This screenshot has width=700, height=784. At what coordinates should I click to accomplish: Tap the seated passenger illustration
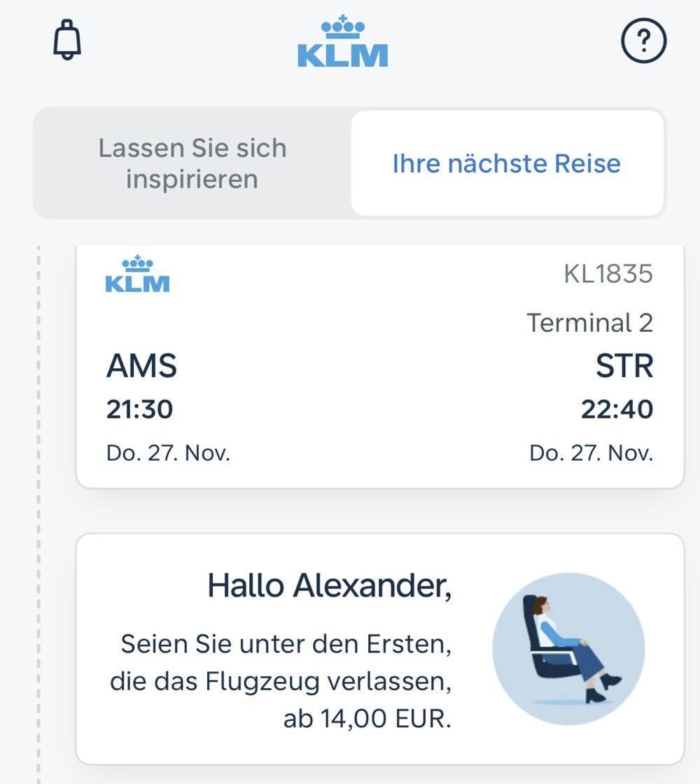pos(568,648)
